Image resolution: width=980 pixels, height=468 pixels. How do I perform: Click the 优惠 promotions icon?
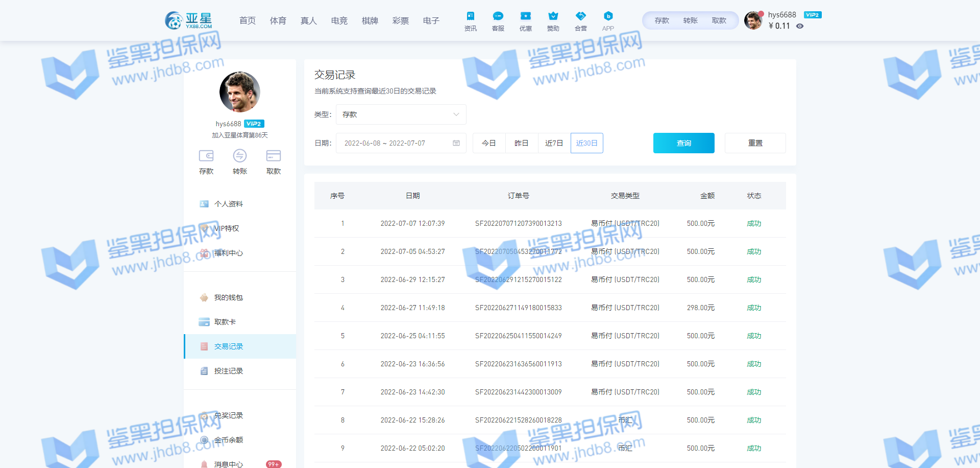pos(525,17)
